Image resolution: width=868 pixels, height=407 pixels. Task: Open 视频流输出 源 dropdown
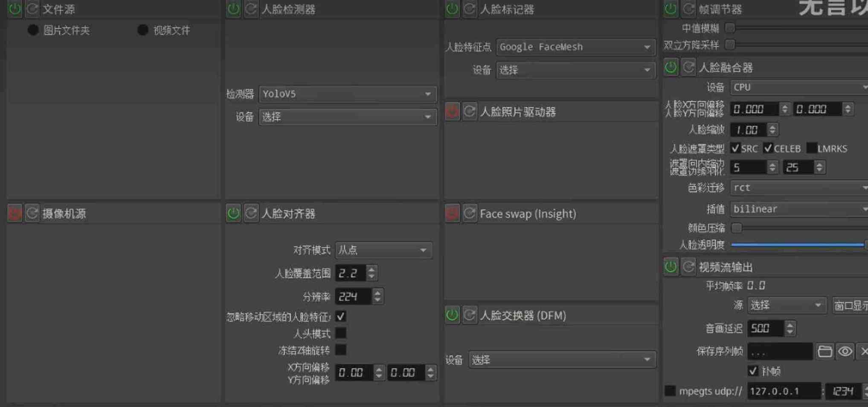point(787,305)
